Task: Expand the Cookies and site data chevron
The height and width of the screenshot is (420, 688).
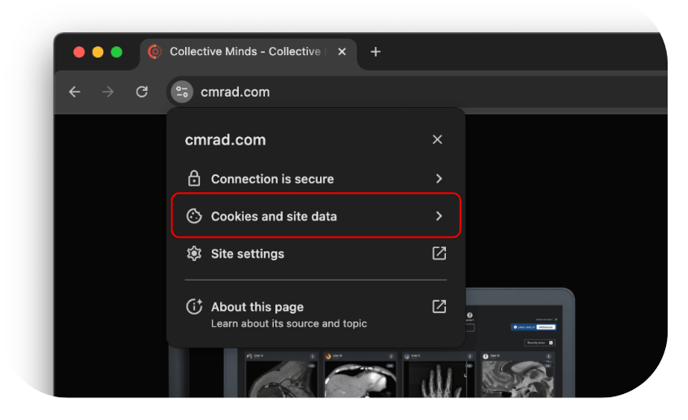Action: (x=439, y=216)
